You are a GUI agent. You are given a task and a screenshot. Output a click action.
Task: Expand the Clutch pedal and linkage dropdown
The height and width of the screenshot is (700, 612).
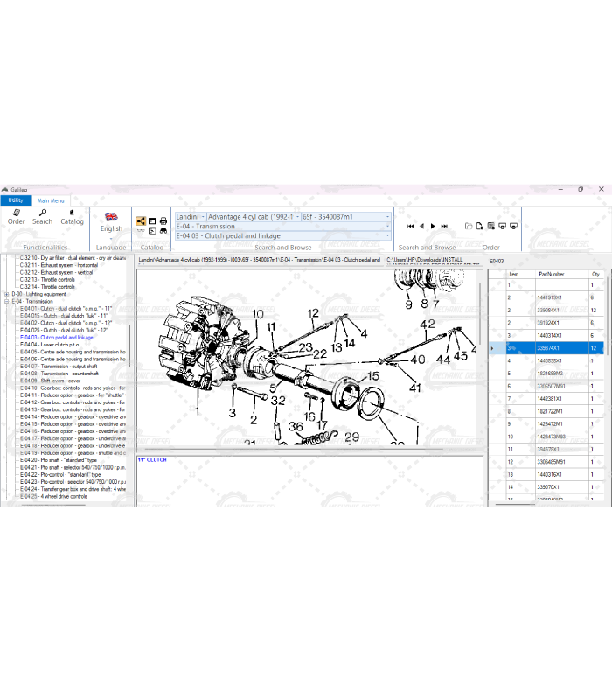(387, 235)
